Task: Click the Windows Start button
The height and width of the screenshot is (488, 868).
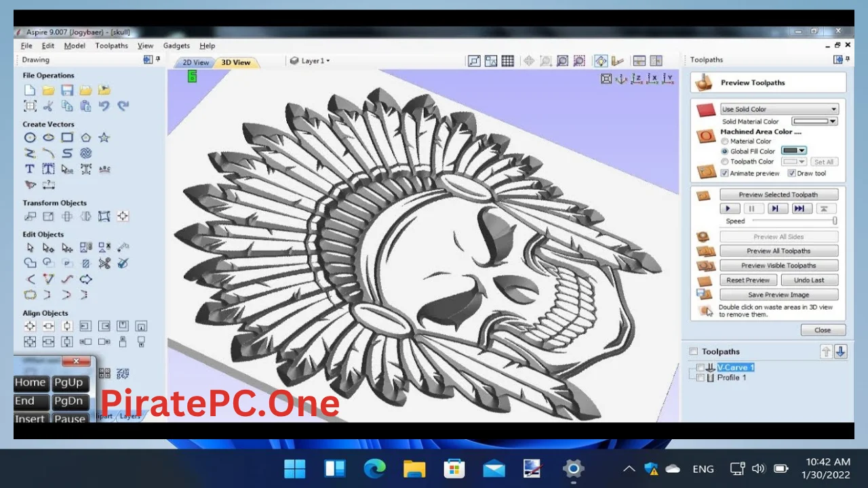Action: pos(295,469)
